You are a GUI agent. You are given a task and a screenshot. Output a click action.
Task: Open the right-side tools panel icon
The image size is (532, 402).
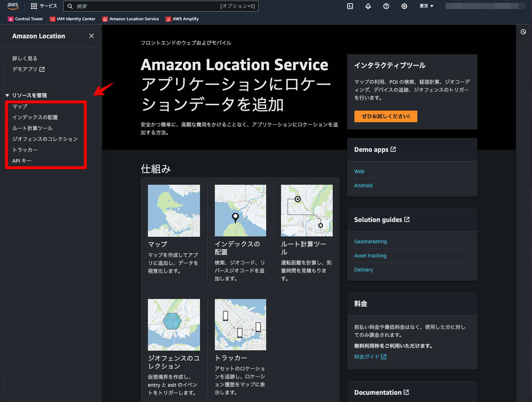(523, 32)
